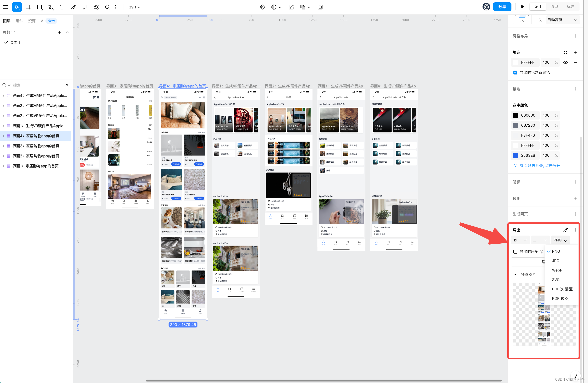
Task: Click the add page plus icon
Action: [60, 32]
